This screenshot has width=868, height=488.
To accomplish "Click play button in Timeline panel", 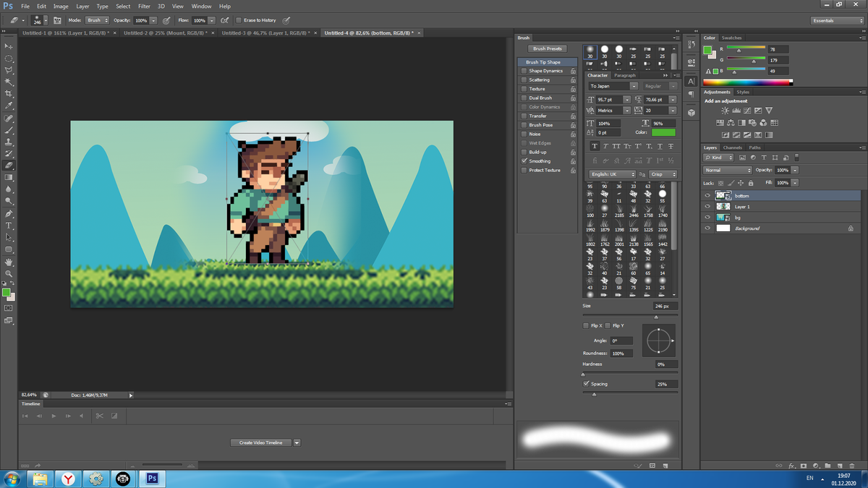I will [x=54, y=416].
